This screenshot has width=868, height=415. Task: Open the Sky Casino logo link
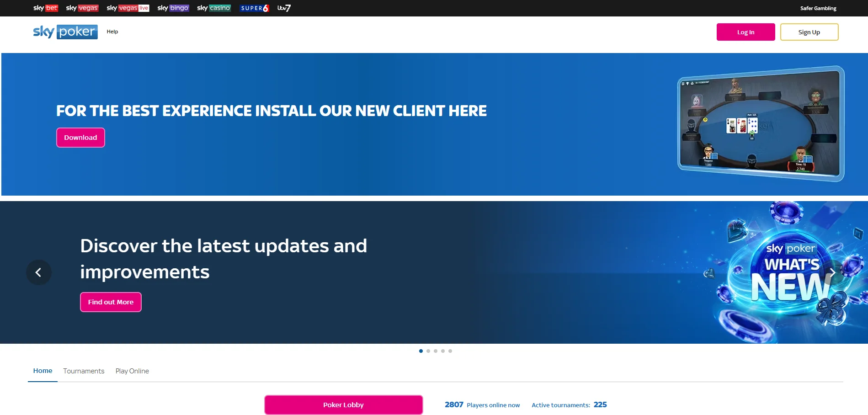tap(214, 8)
